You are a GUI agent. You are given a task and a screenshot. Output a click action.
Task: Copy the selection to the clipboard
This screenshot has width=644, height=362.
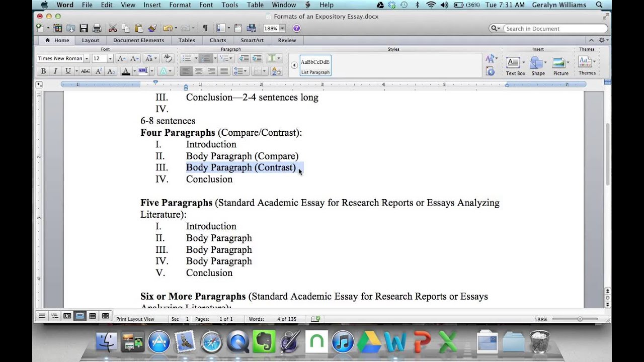coord(126,28)
